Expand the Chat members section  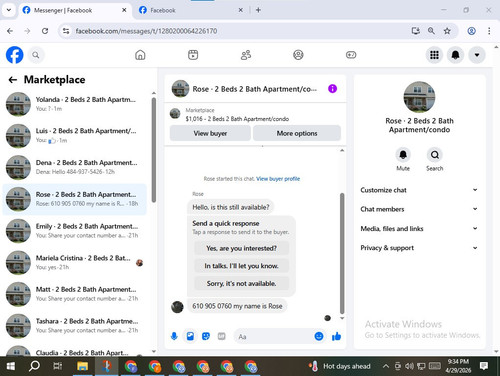pos(419,209)
